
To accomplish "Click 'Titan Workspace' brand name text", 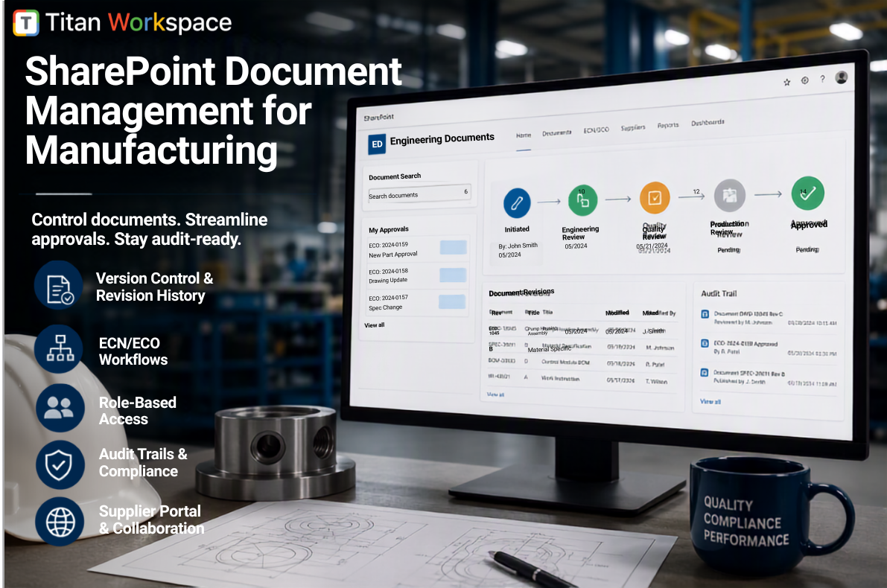I will click(139, 22).
